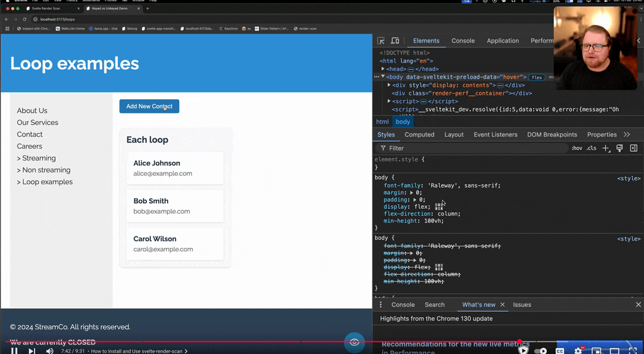Viewport: 644px width, 354px height.
Task: Mute the video volume speaker icon
Action: point(50,351)
